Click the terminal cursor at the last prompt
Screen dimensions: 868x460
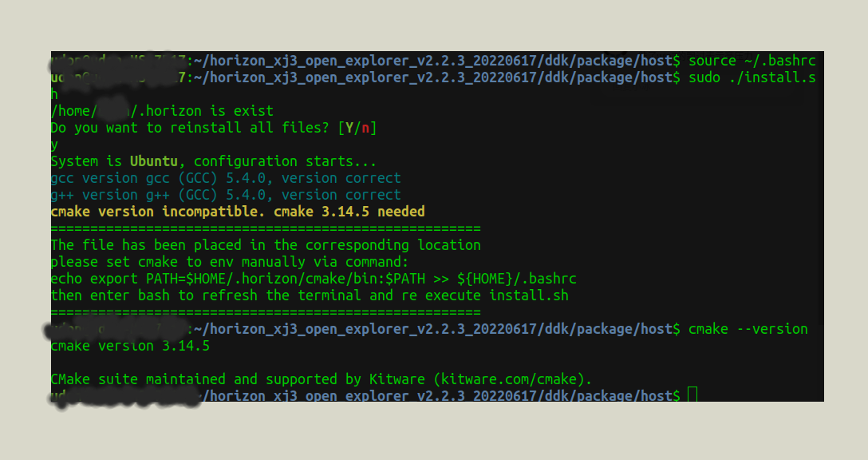pyautogui.click(x=692, y=395)
